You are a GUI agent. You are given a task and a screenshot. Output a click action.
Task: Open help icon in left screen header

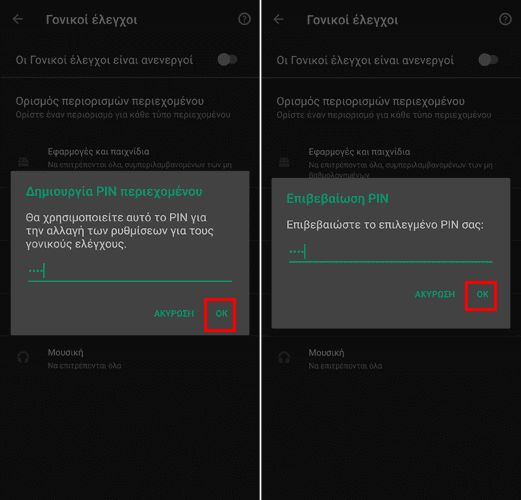click(x=244, y=19)
